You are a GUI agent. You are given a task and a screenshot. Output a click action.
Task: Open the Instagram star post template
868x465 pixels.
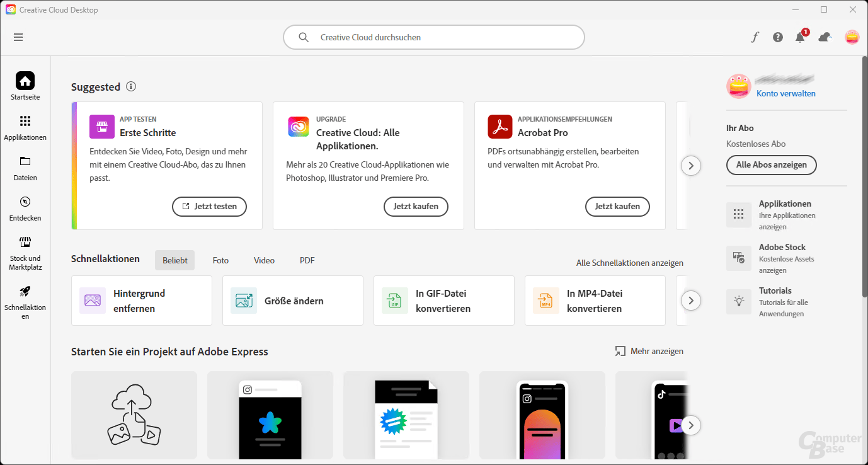[270, 415]
